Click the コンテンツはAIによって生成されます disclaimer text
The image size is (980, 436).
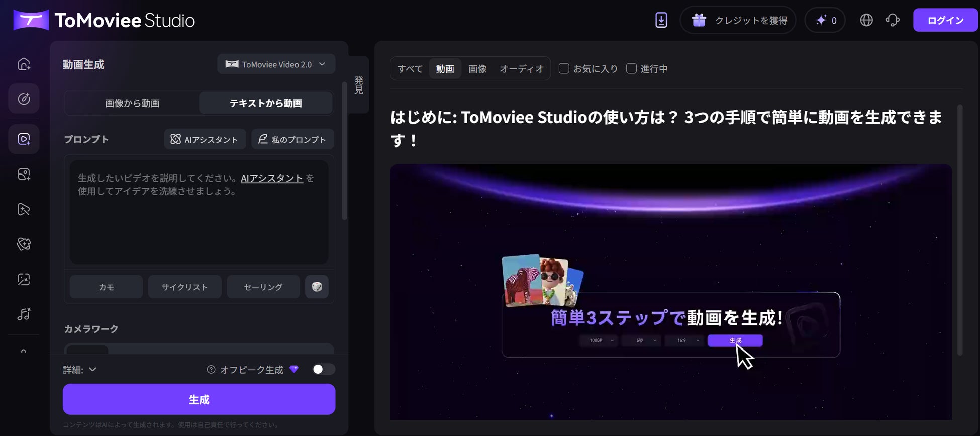point(171,425)
